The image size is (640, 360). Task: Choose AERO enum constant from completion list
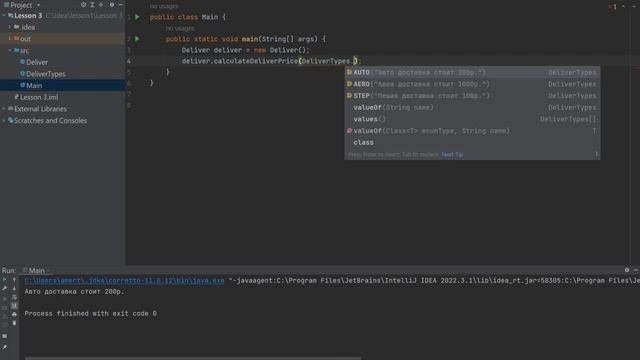(x=472, y=84)
